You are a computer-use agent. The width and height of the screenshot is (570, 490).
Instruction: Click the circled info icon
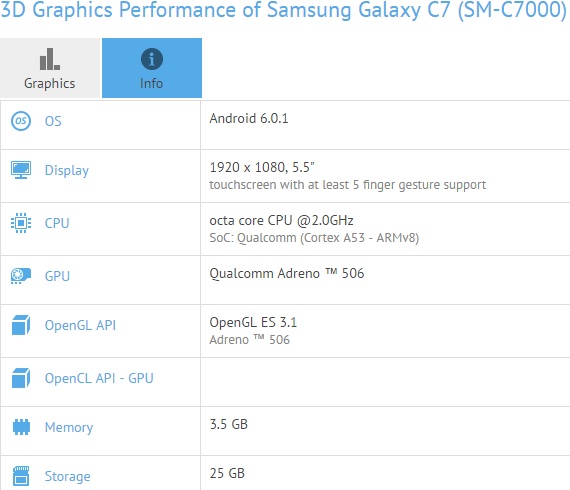point(152,59)
